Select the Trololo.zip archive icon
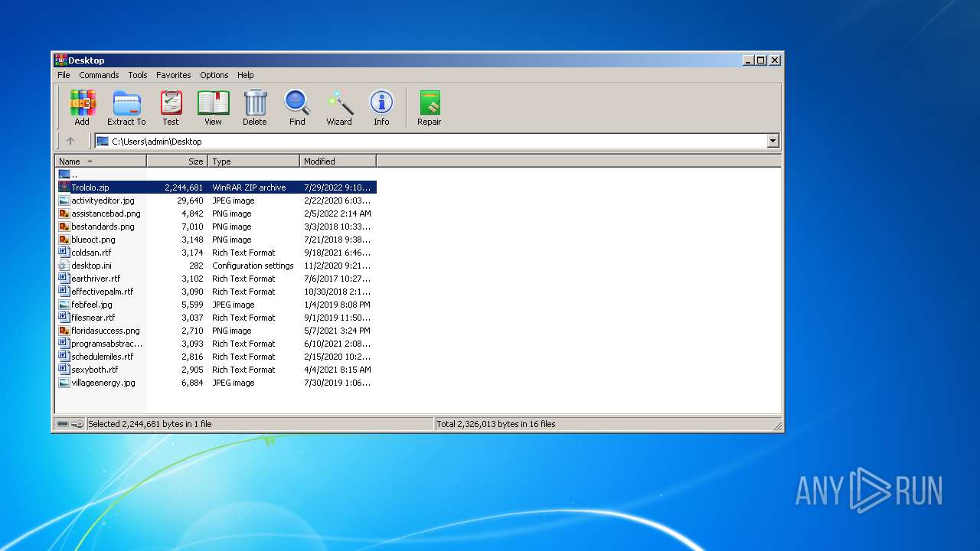Image resolution: width=980 pixels, height=551 pixels. (64, 187)
